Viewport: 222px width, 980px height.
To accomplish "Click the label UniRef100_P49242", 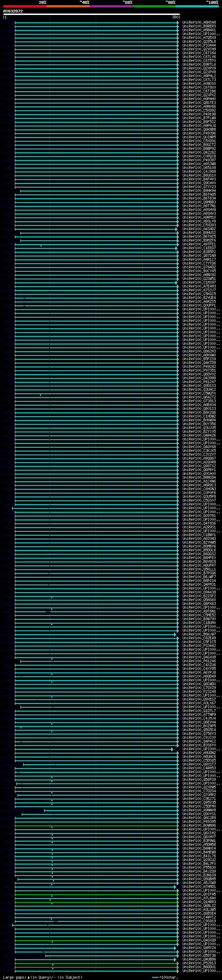I will click(199, 366).
